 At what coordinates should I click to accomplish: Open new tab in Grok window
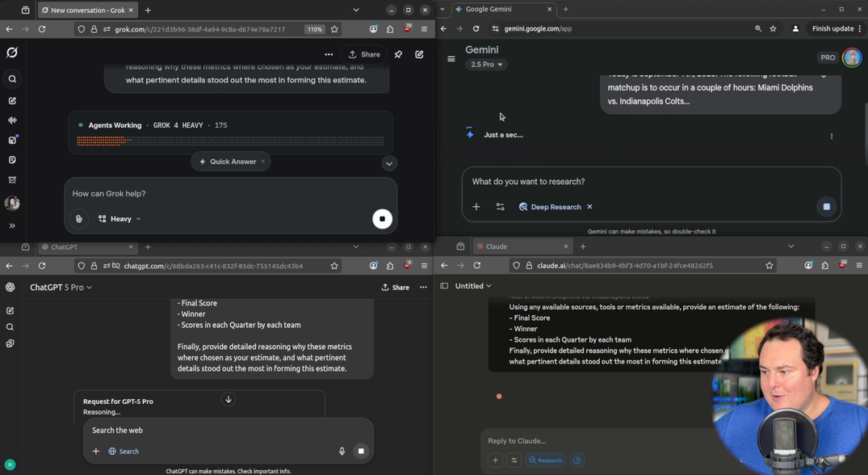pyautogui.click(x=148, y=10)
